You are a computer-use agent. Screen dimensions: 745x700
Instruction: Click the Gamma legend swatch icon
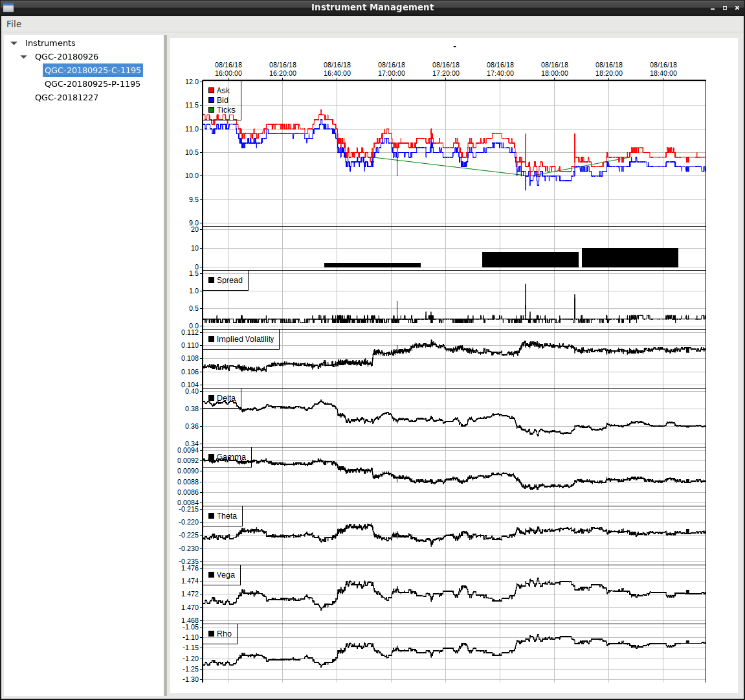point(212,457)
